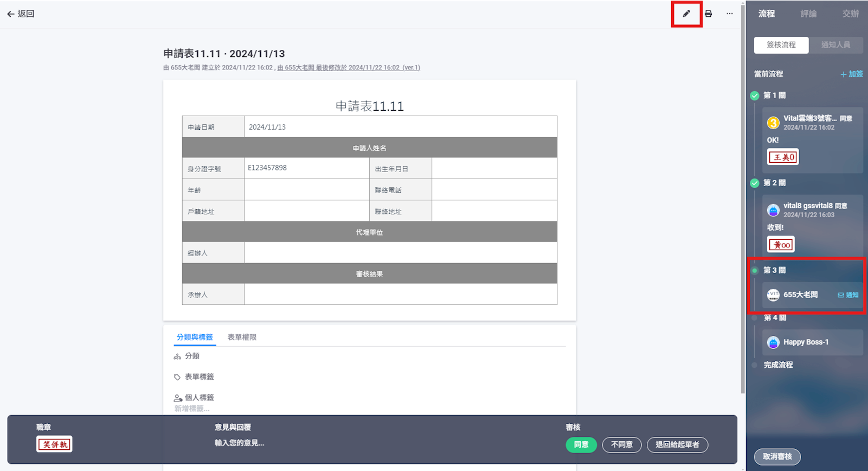This screenshot has height=471, width=868.
Task: Click the Happy Boss-1 avatar icon
Action: (773, 342)
